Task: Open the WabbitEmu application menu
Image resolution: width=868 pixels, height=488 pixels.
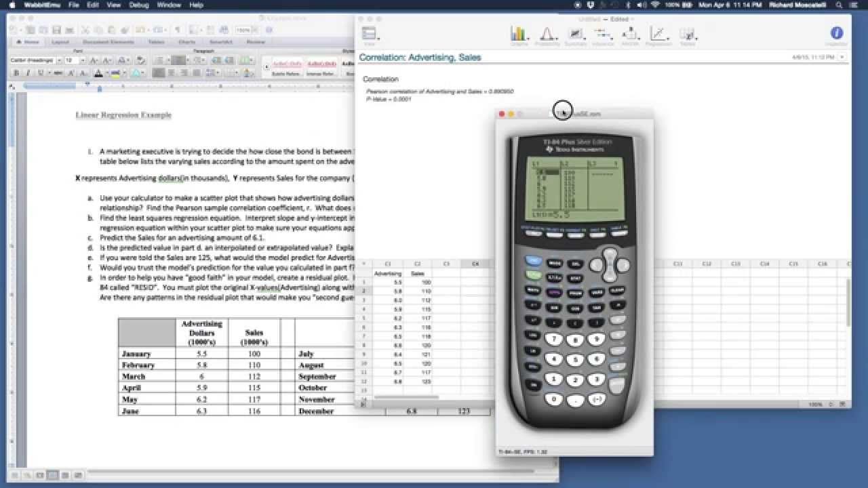Action: click(x=41, y=5)
